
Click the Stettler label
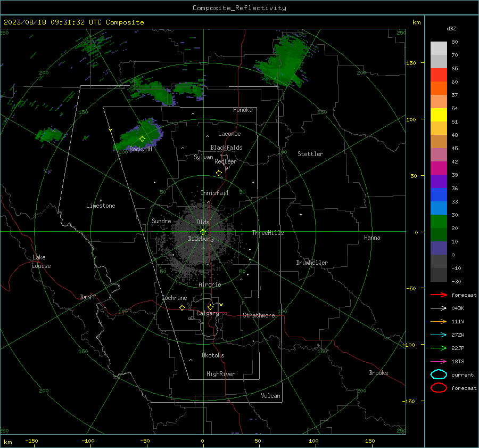[x=310, y=154]
